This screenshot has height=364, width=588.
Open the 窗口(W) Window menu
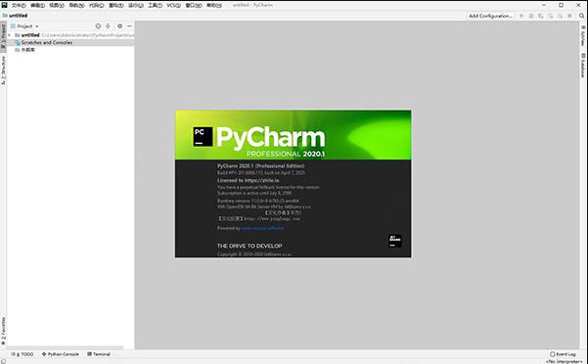(x=194, y=5)
